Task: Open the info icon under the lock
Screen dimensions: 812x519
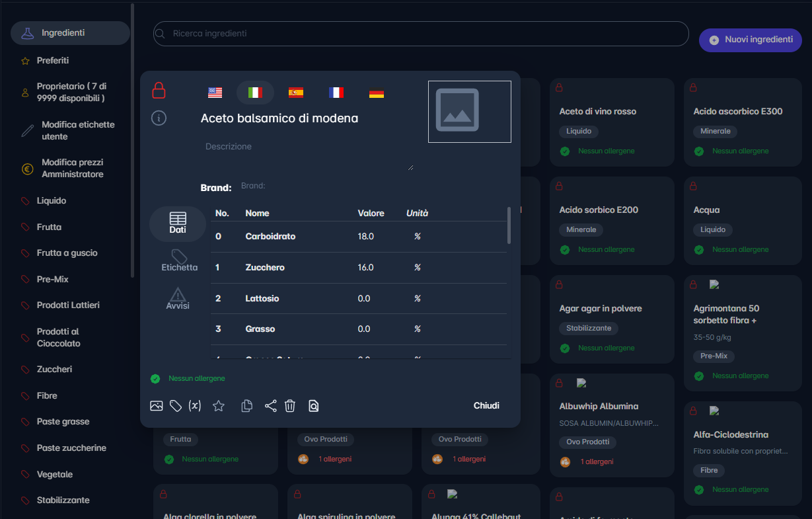Action: tap(159, 118)
